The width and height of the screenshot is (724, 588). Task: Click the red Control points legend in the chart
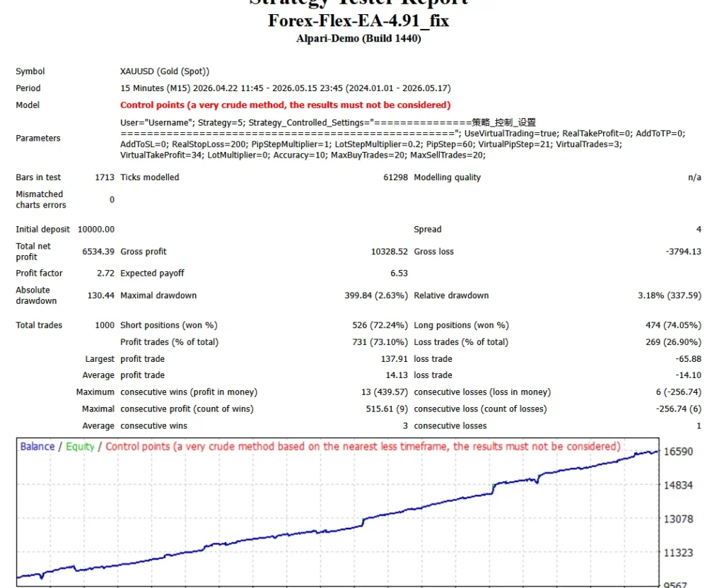[x=363, y=447]
